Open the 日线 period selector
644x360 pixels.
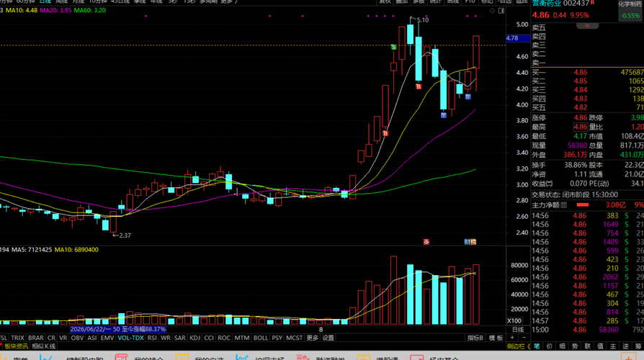pyautogui.click(x=518, y=330)
